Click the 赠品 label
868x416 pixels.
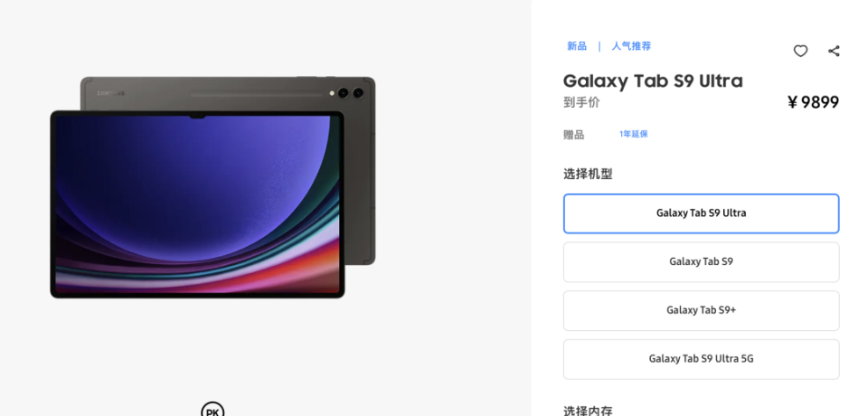tap(573, 135)
